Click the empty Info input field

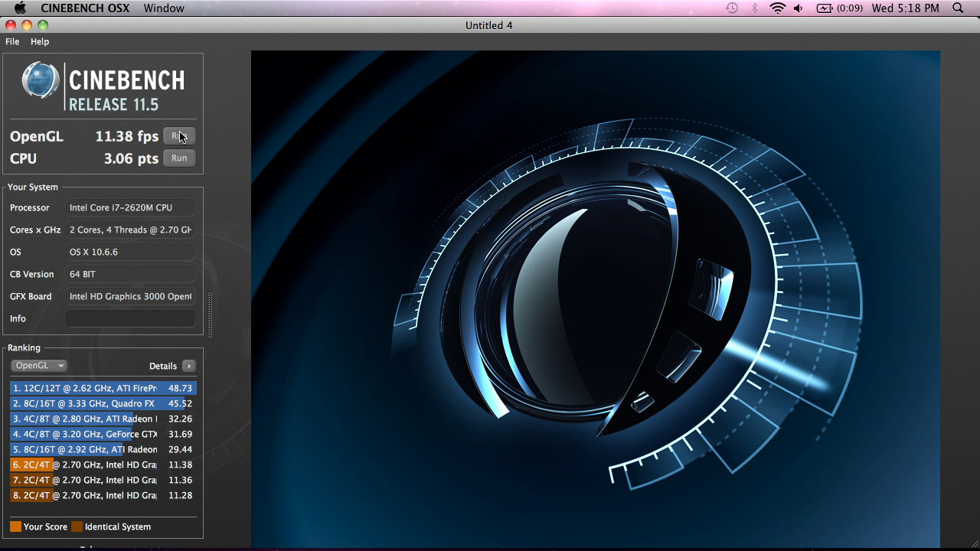coord(129,318)
